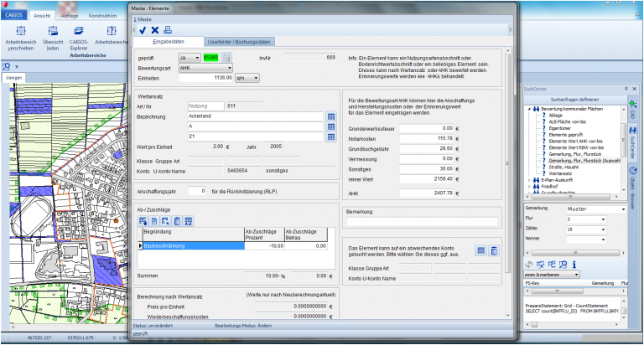Click the Grundbuchgebühr field showing 28.60
644x345 pixels.
pyautogui.click(x=427, y=148)
